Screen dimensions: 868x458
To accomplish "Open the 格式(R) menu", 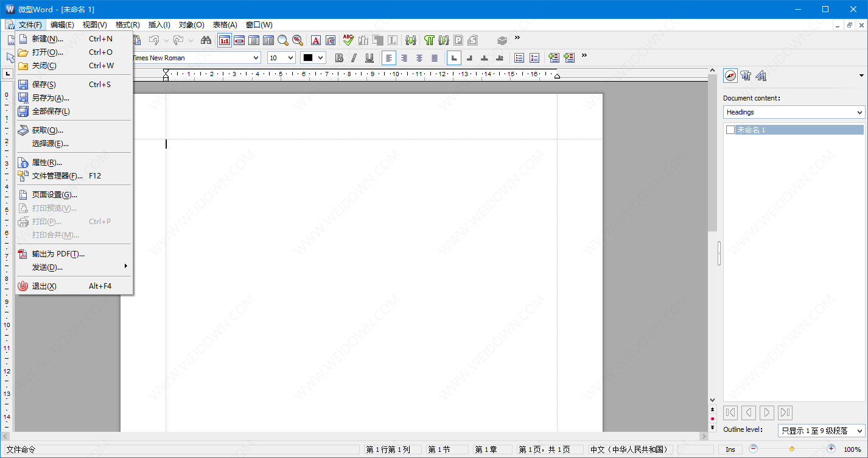I will 127,25.
